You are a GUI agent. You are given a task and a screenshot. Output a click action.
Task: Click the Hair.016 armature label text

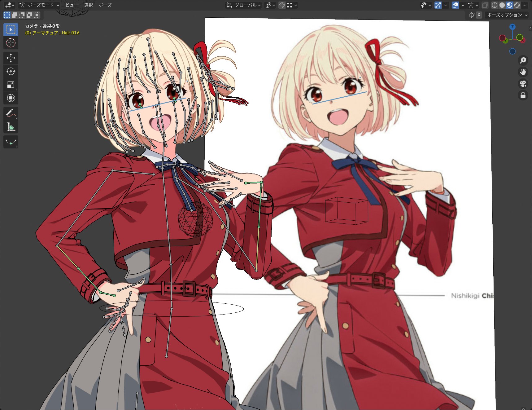tap(52, 33)
